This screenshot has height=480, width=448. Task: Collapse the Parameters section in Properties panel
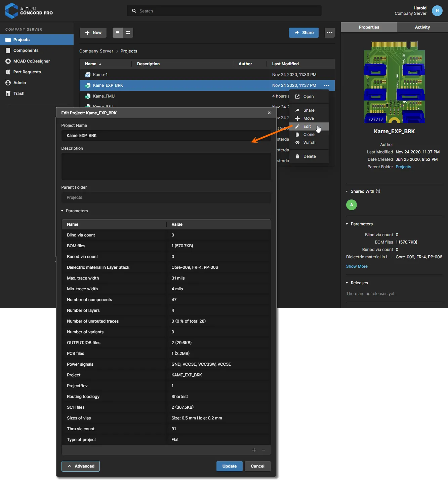pos(347,224)
